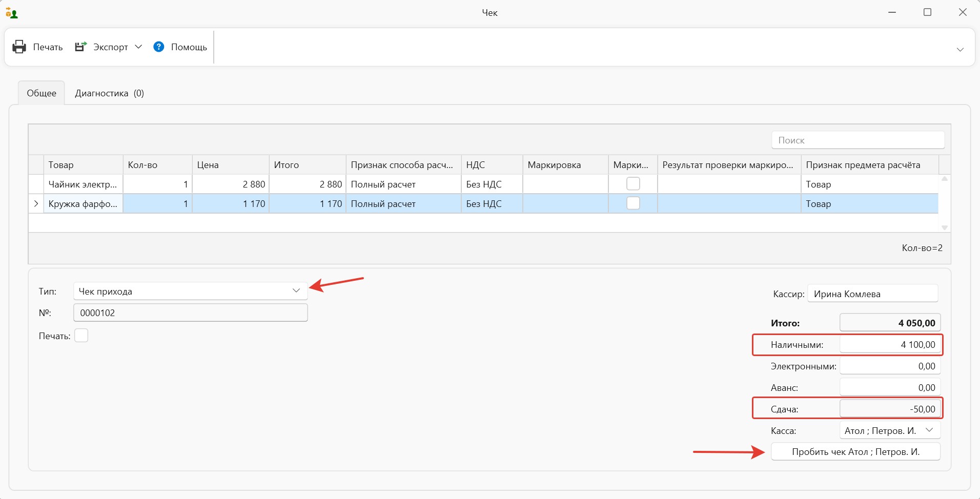Click the row indicator arrow of Кружка row

36,203
